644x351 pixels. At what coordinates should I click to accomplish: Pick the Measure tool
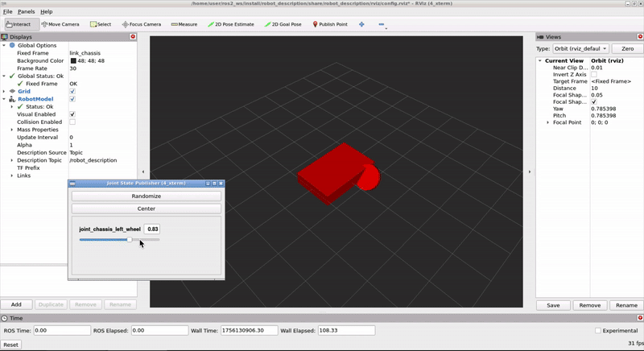[x=184, y=24]
